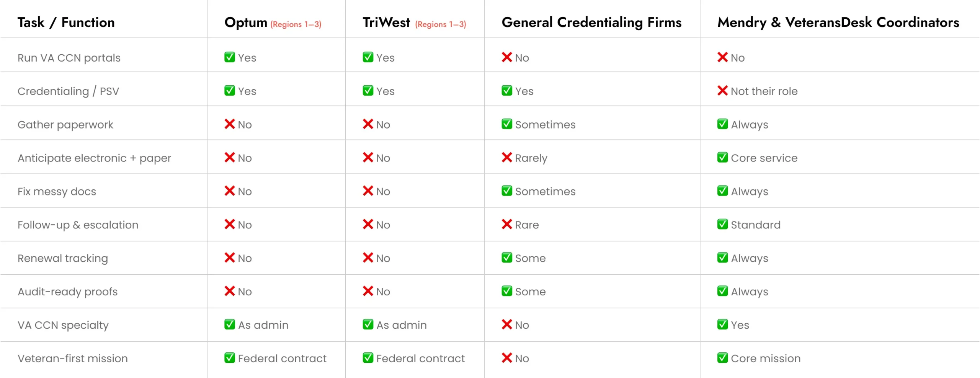
Task: Click red '(Regions 1–3)' label beside Optum
Action: [x=296, y=24]
